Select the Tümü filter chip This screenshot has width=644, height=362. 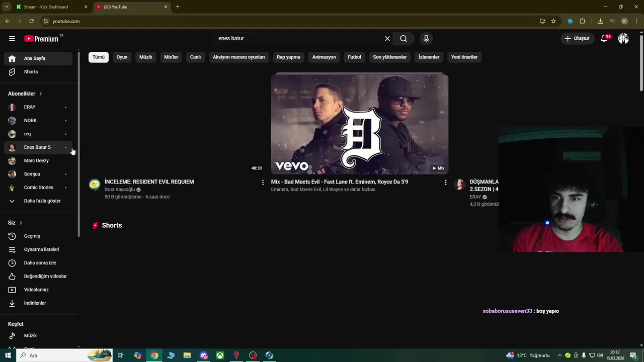(x=99, y=57)
